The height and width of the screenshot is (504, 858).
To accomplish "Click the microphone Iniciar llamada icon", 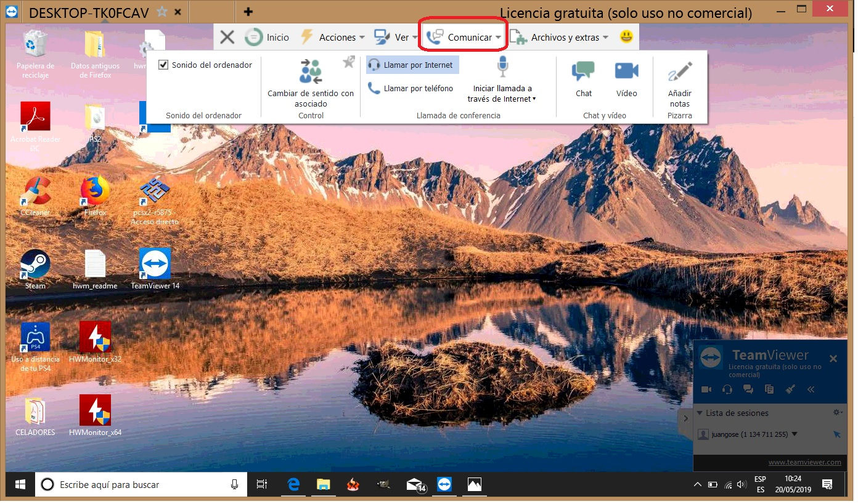I will [503, 67].
